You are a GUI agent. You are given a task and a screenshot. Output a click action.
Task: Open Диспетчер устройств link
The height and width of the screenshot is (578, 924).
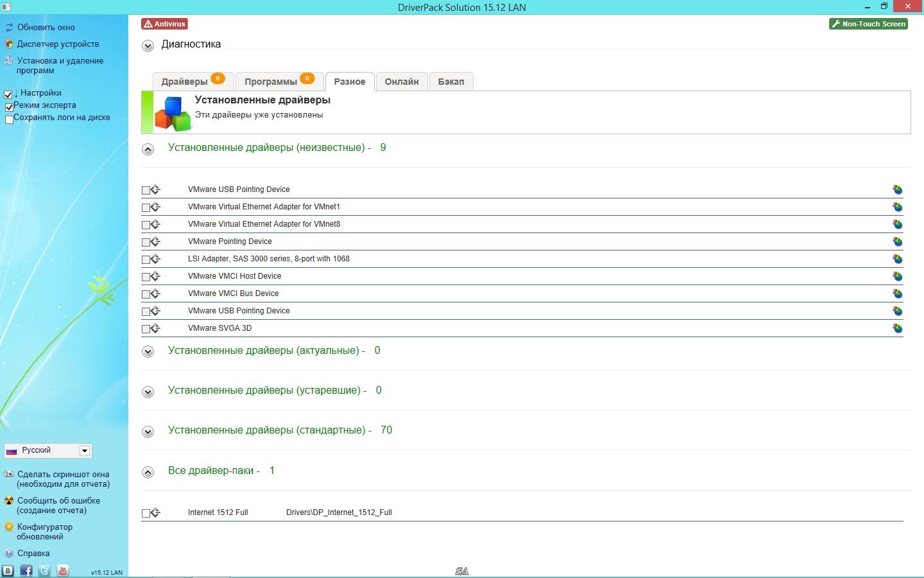click(58, 44)
